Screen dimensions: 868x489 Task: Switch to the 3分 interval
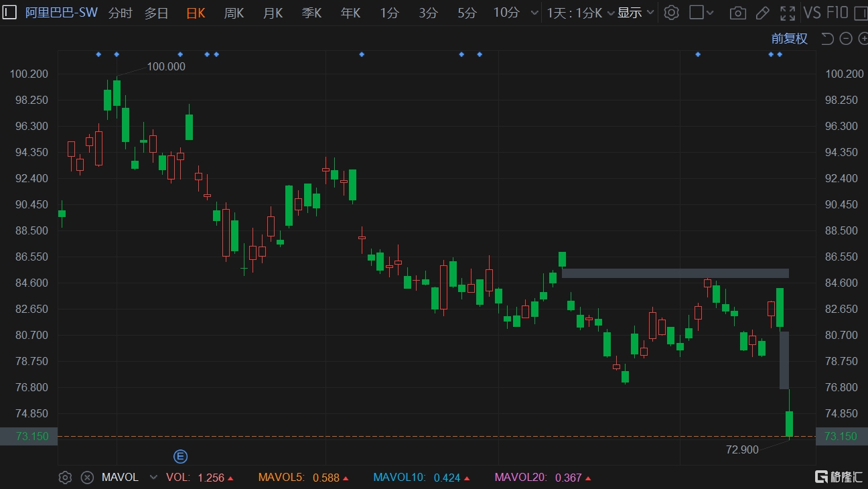point(428,13)
